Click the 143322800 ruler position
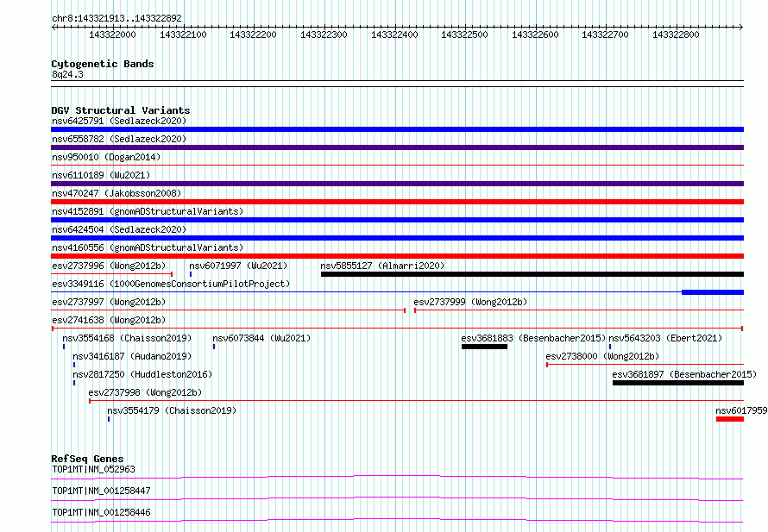Viewport: 768px width, 532px height. pos(676,34)
